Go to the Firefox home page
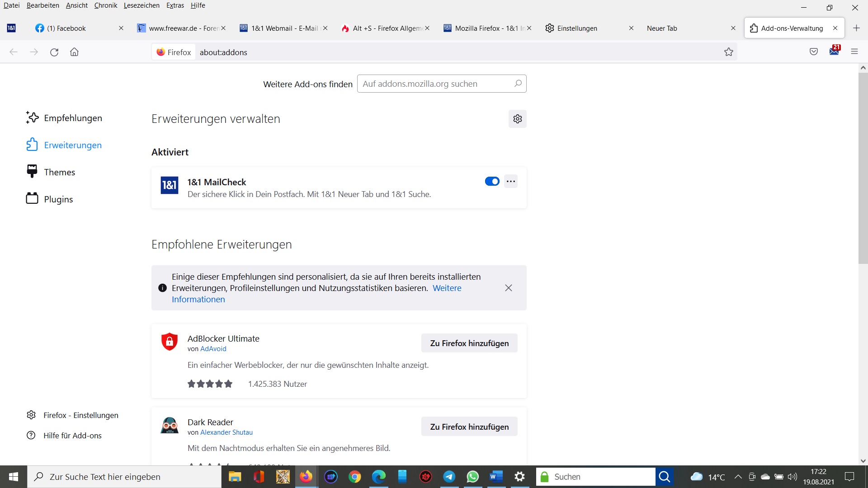Screen dimensions: 868x488 point(75,52)
